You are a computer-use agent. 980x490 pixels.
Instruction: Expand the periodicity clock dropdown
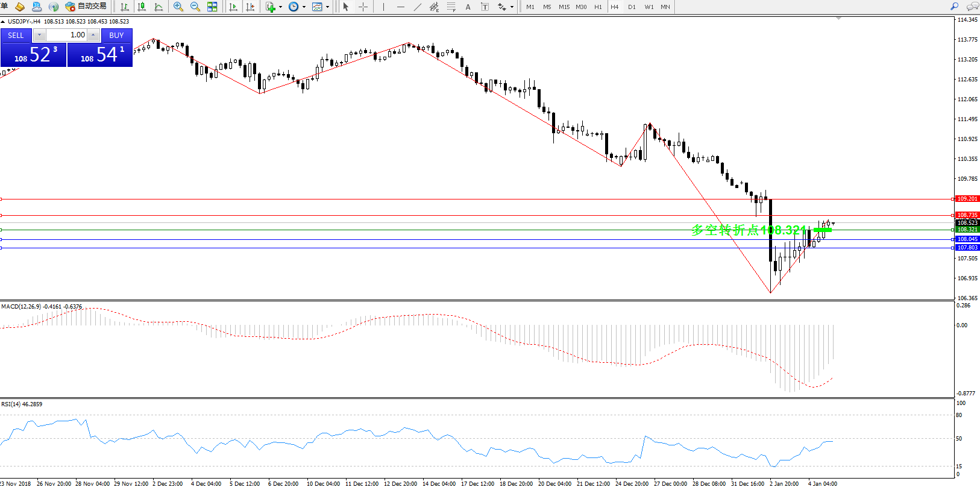(x=304, y=7)
